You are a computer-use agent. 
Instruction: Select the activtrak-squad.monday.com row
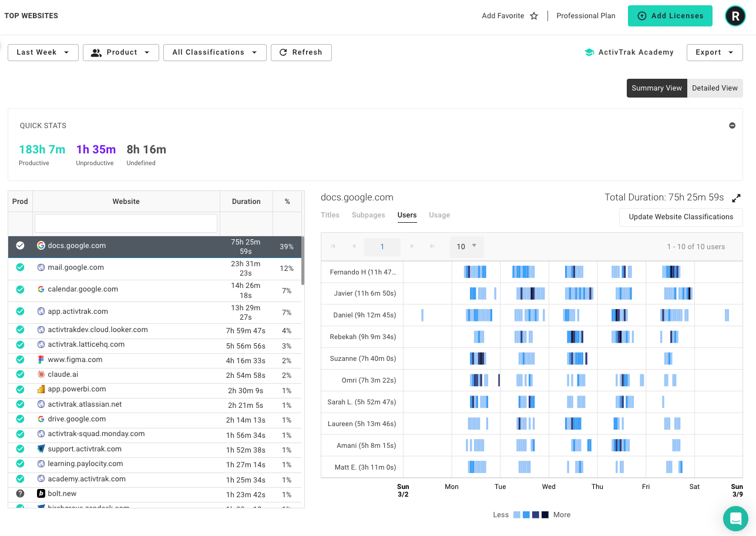coord(154,434)
